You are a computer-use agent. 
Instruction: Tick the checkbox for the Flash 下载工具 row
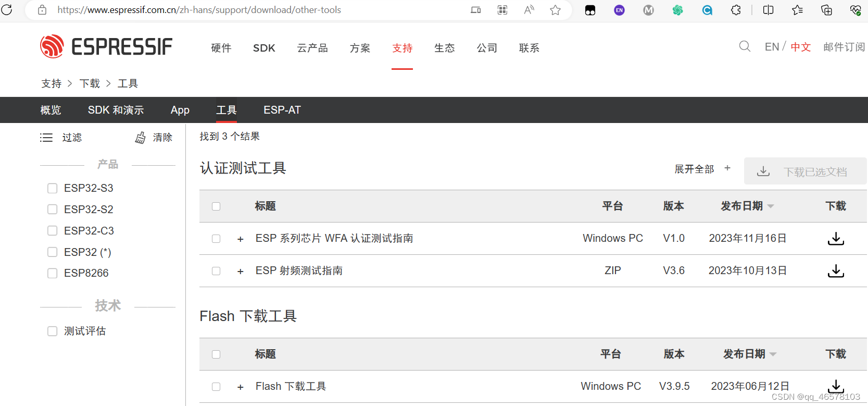pos(216,387)
